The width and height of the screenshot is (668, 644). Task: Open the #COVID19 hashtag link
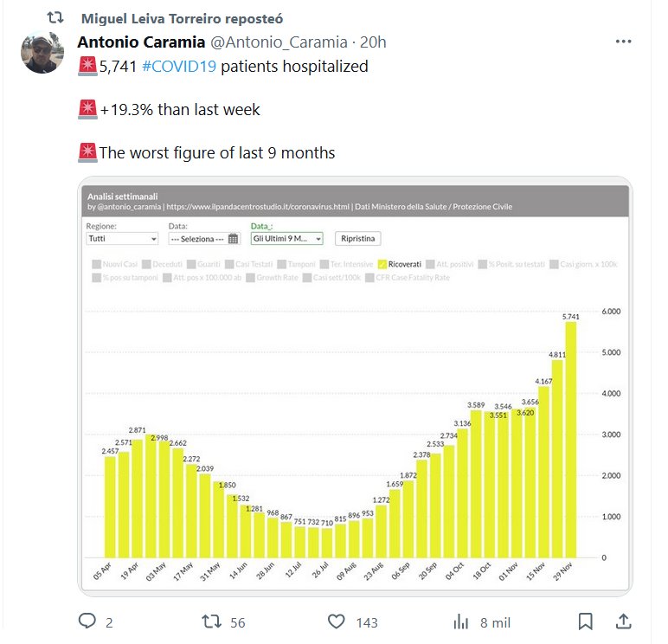click(x=178, y=67)
